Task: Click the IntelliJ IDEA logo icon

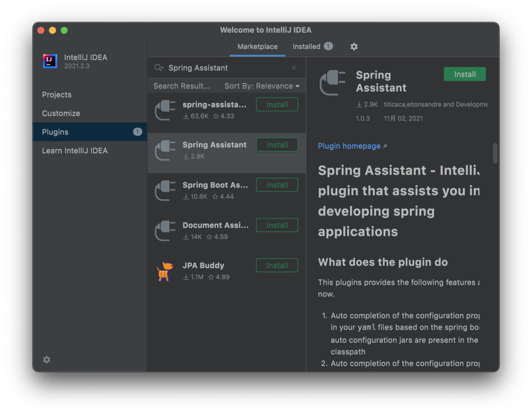Action: (50, 61)
